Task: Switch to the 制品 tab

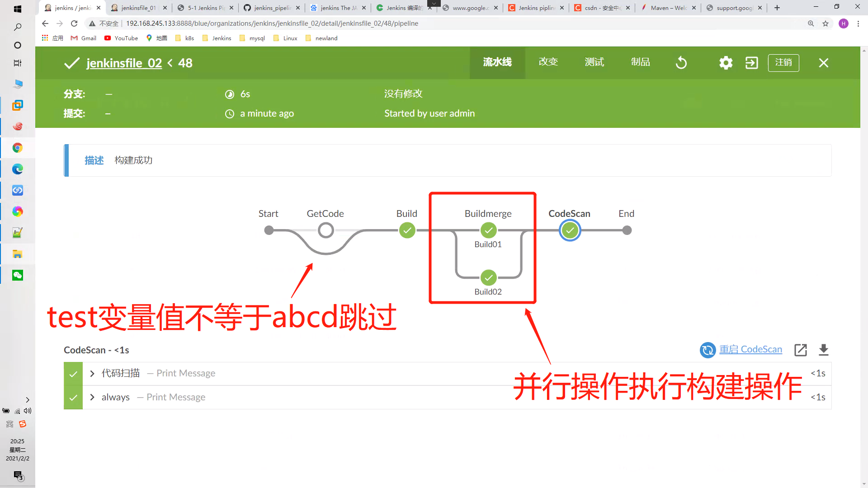Action: coord(640,62)
